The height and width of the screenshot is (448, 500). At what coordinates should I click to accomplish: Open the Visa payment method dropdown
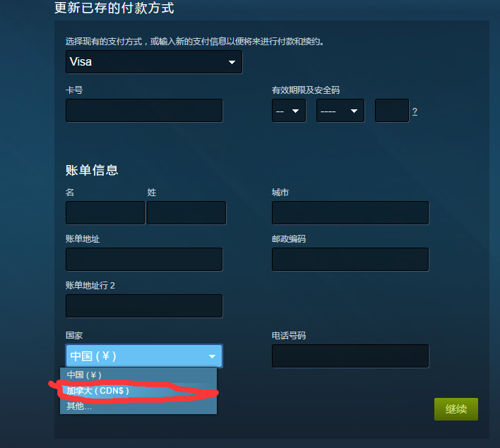pos(154,62)
